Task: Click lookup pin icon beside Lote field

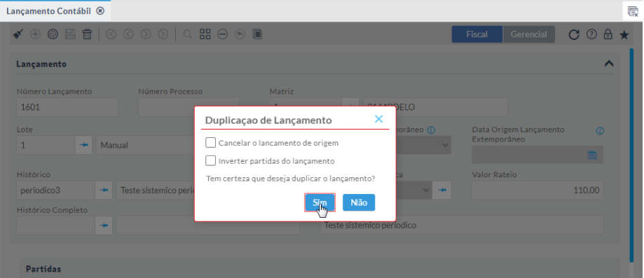Action: point(84,146)
